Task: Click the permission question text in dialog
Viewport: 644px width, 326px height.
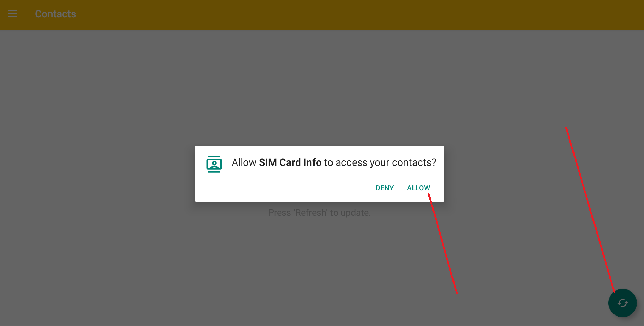Action: point(334,162)
